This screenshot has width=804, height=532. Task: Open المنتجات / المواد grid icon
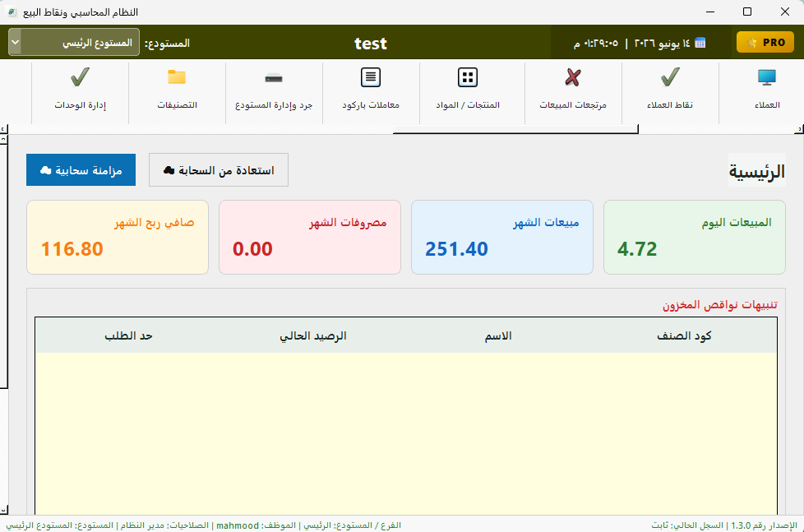point(467,78)
